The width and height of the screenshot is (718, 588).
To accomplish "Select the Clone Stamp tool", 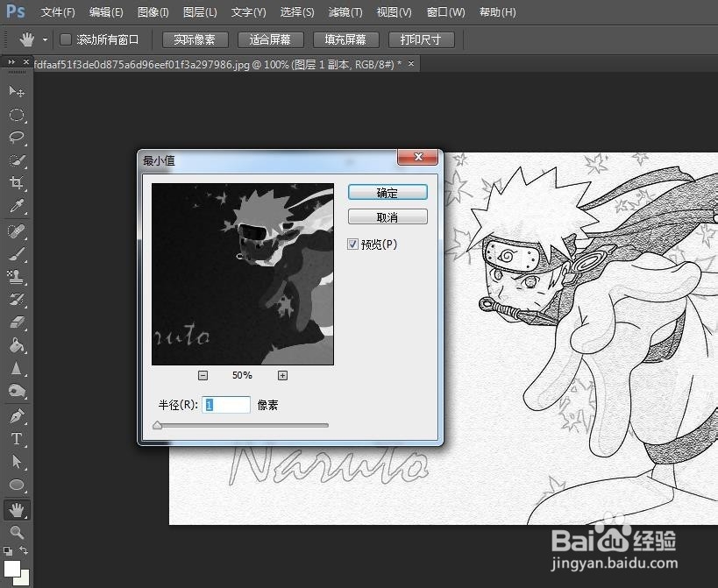I will (x=17, y=277).
